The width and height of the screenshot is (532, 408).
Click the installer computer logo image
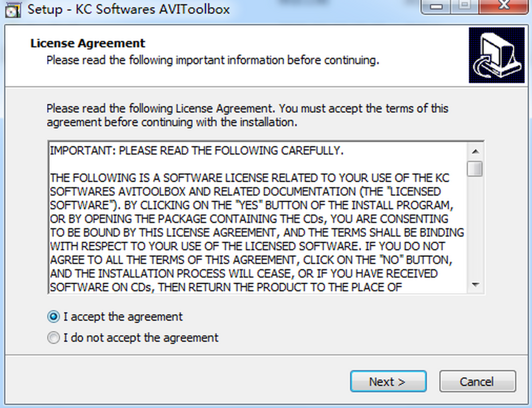coord(496,55)
